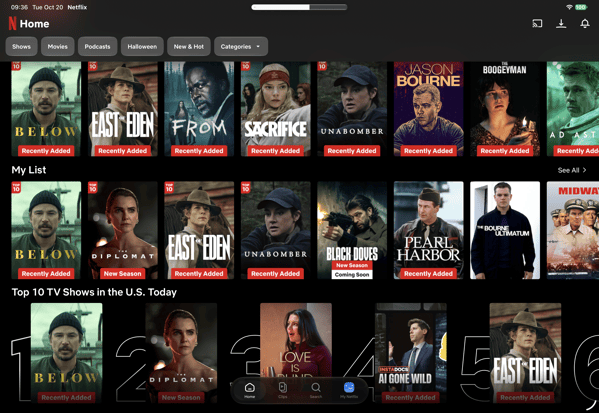Open number 1 Below in Top 10

[66, 353]
